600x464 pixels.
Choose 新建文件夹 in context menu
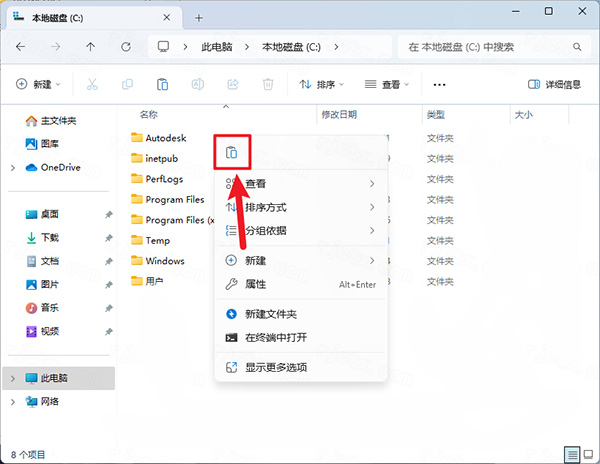click(301, 314)
